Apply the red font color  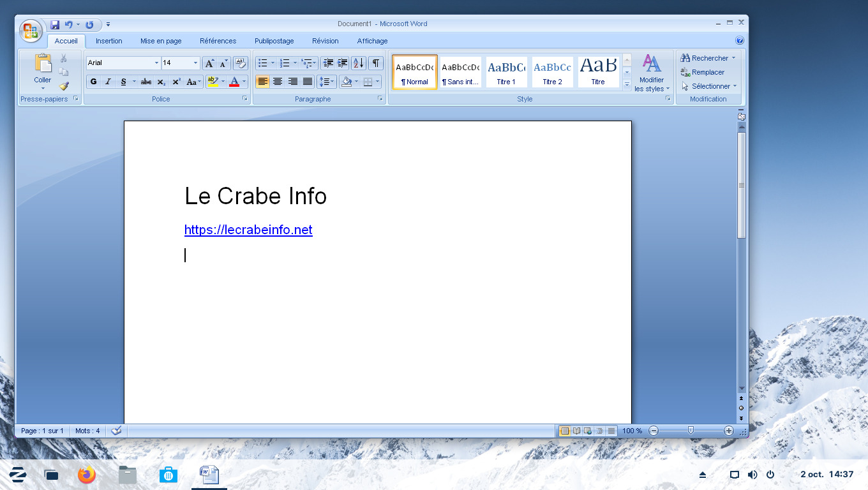[x=234, y=82]
